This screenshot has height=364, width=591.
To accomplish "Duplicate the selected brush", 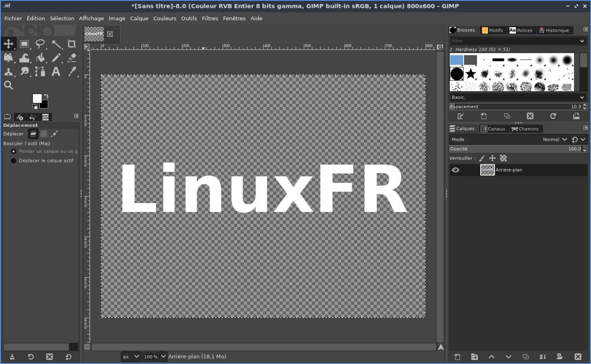I will pyautogui.click(x=507, y=116).
